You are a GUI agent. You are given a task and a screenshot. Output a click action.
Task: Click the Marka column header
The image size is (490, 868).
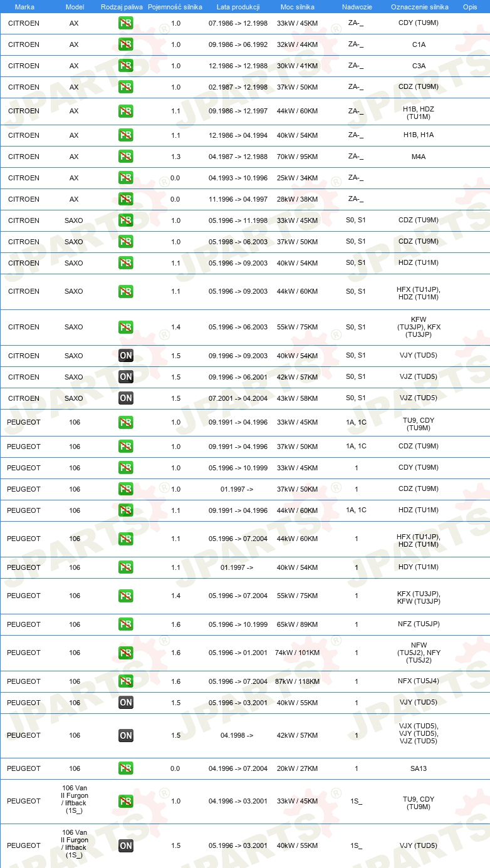pyautogui.click(x=24, y=7)
